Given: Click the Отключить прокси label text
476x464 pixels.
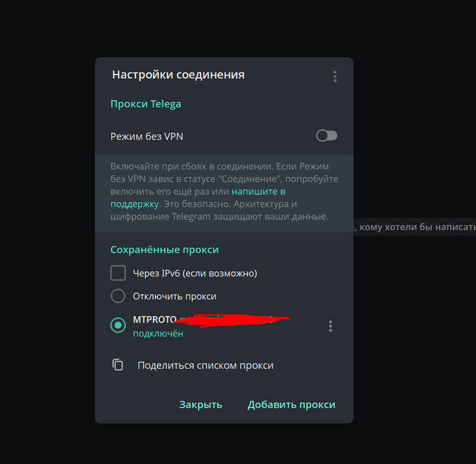Looking at the screenshot, I should click(175, 296).
